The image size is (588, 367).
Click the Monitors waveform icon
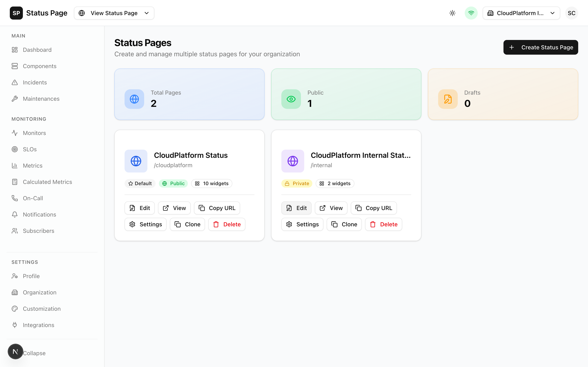pos(15,133)
